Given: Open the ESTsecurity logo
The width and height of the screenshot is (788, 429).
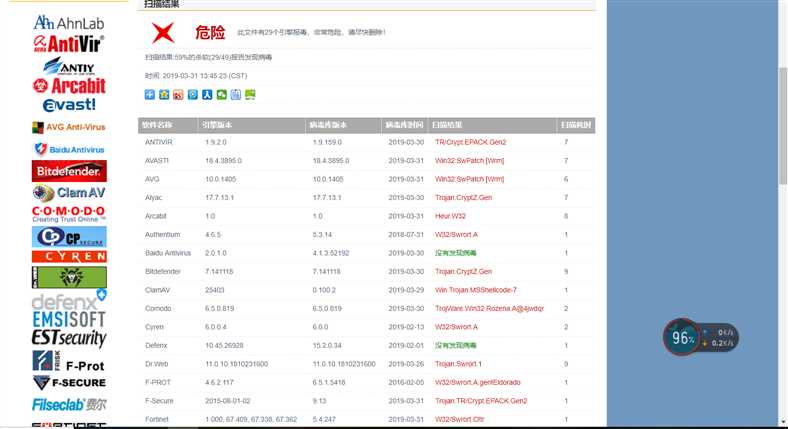Looking at the screenshot, I should coord(69,338).
